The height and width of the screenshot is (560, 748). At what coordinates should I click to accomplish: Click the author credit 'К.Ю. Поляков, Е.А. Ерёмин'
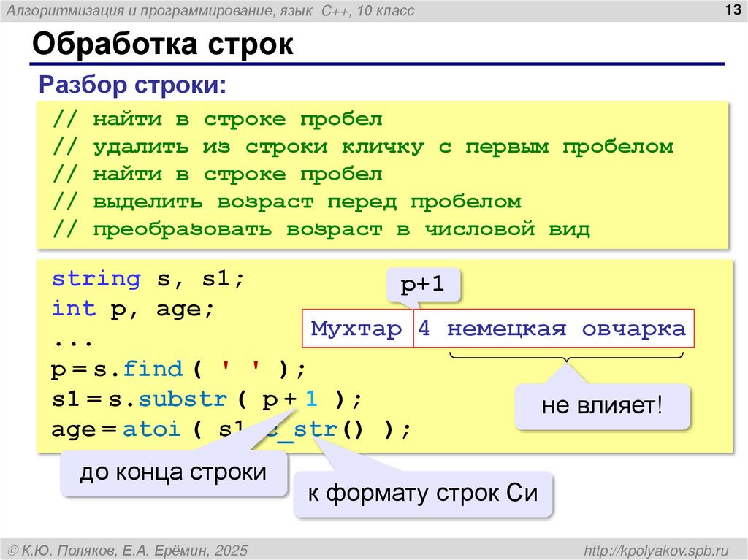[128, 547]
